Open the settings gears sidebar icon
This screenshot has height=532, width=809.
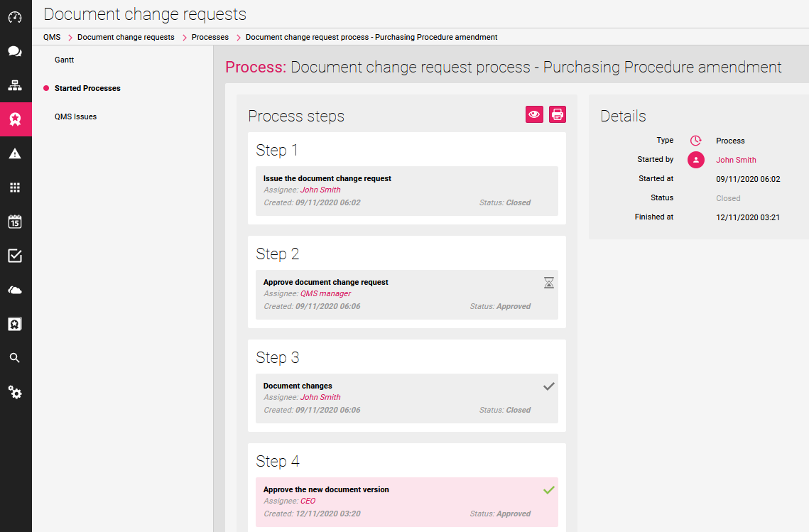pos(15,392)
